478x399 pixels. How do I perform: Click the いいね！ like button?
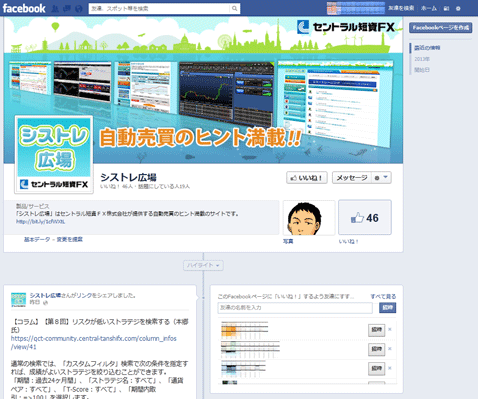(307, 178)
